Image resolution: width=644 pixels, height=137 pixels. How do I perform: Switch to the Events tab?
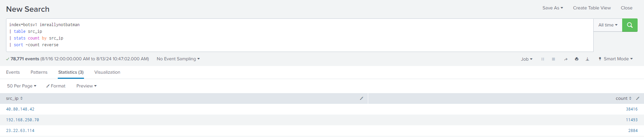(x=13, y=72)
